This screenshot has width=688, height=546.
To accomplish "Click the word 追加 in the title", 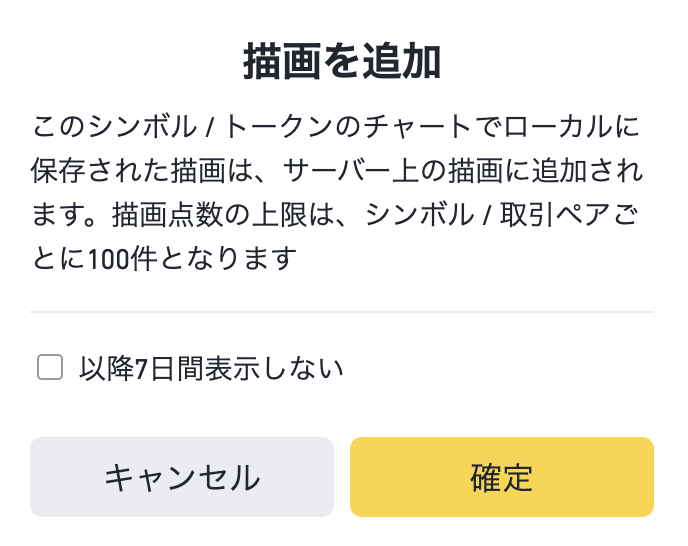I will [x=401, y=61].
